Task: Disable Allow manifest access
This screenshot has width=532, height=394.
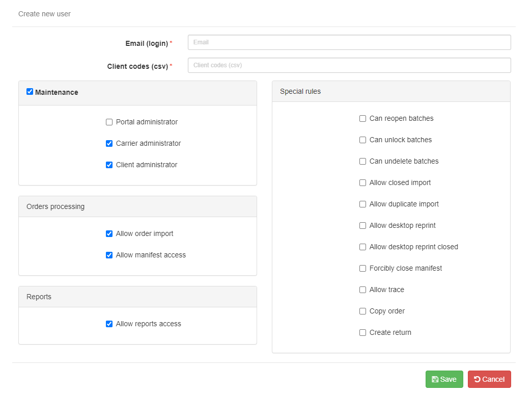Action: (x=109, y=255)
